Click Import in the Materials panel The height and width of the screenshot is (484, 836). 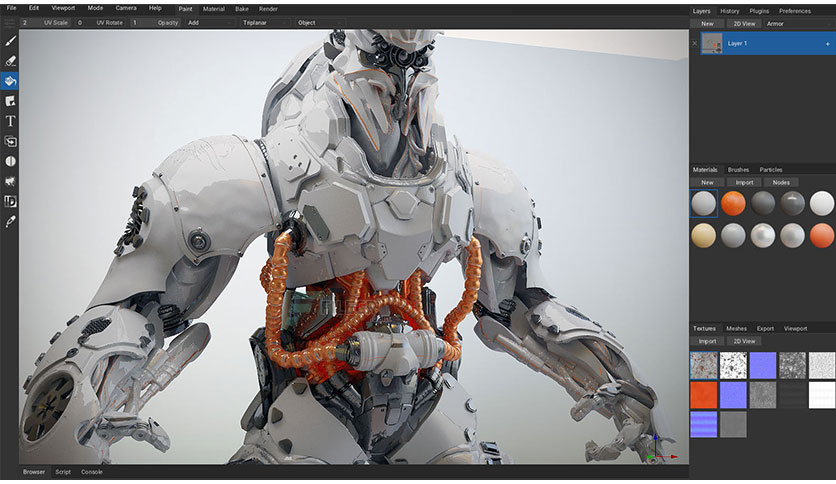[744, 182]
